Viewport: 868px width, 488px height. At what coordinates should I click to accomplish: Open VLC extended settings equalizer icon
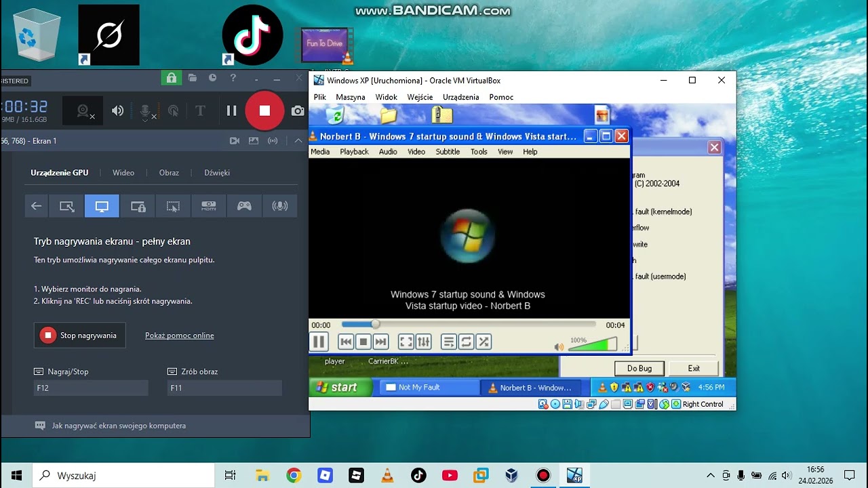point(423,342)
